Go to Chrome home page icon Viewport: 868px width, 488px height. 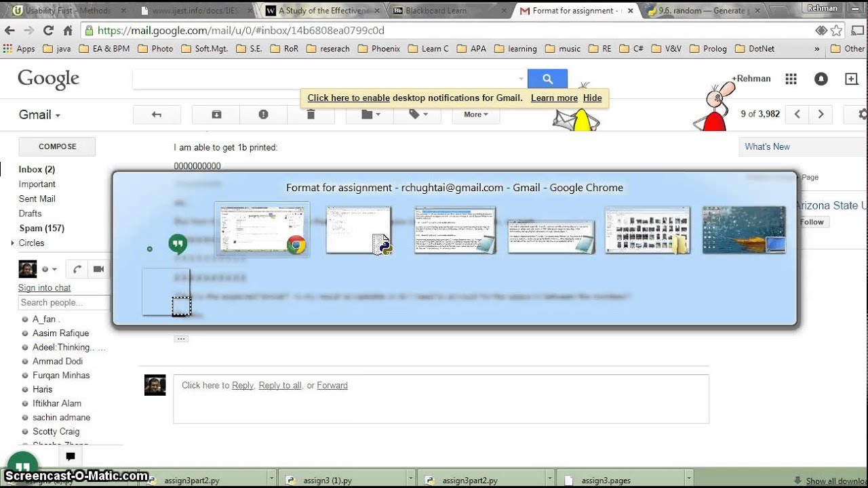tap(67, 30)
